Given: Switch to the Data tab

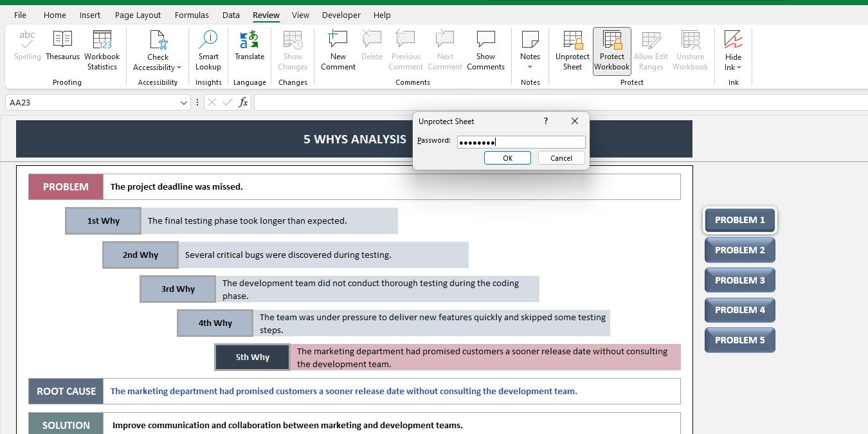Looking at the screenshot, I should click(231, 15).
